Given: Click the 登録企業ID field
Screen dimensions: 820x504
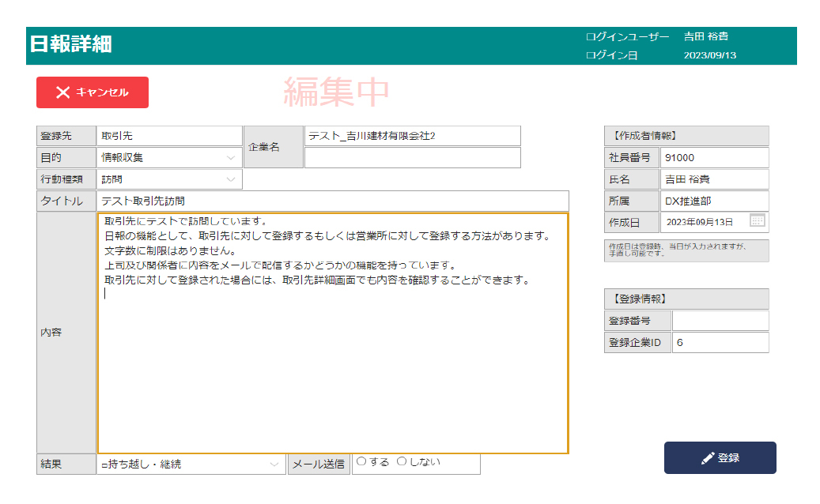Looking at the screenshot, I should coord(720,343).
